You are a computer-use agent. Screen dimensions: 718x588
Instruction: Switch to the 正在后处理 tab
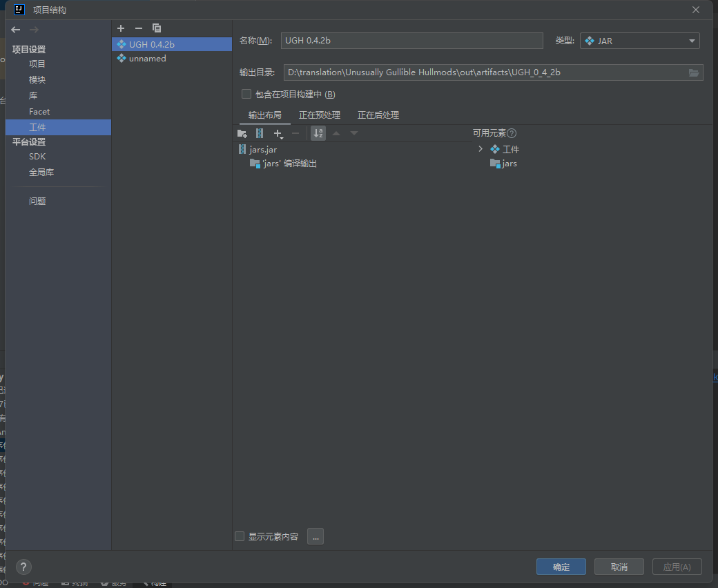(378, 115)
